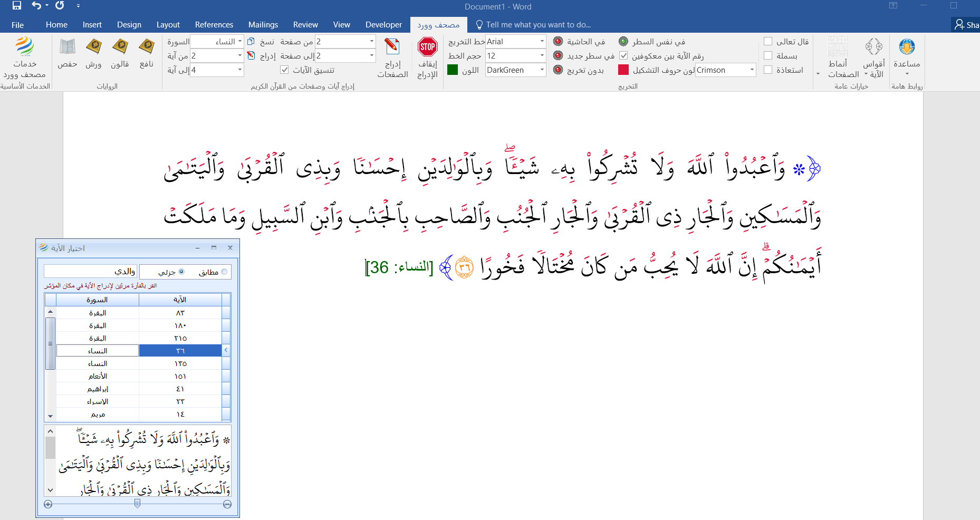Click the Undo arrow icon
The image size is (980, 520).
(x=36, y=6)
